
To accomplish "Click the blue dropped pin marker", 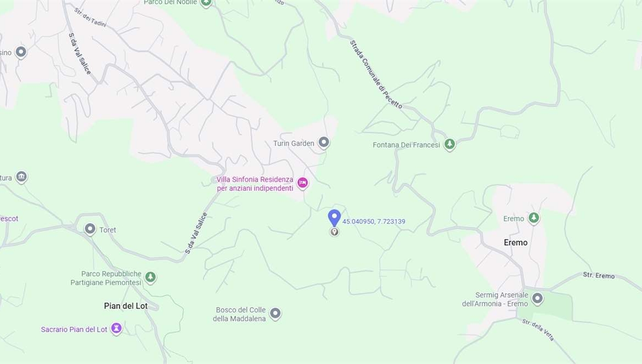I will pos(334,218).
